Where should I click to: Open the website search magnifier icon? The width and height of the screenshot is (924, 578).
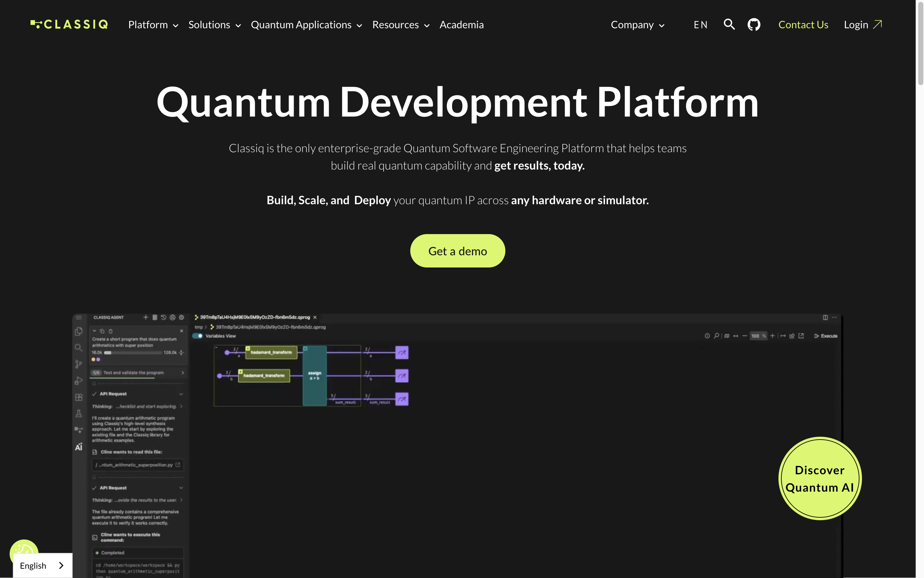coord(729,24)
